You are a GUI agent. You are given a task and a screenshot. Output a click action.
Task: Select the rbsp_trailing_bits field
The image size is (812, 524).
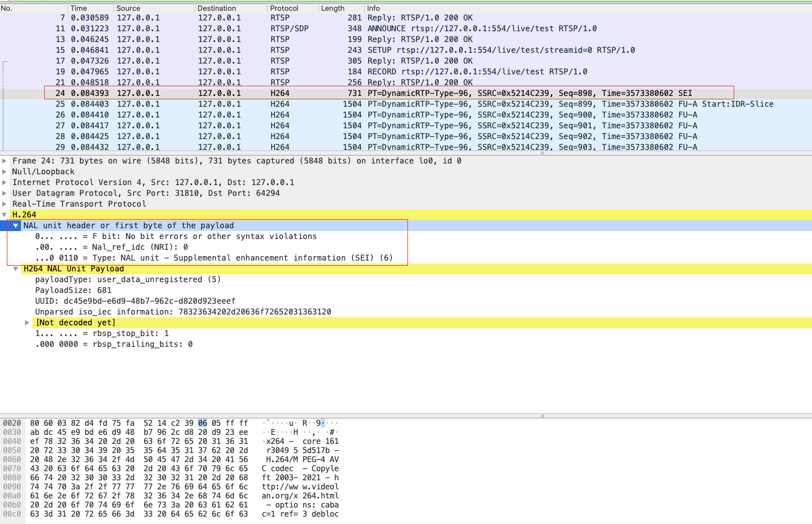pos(114,344)
